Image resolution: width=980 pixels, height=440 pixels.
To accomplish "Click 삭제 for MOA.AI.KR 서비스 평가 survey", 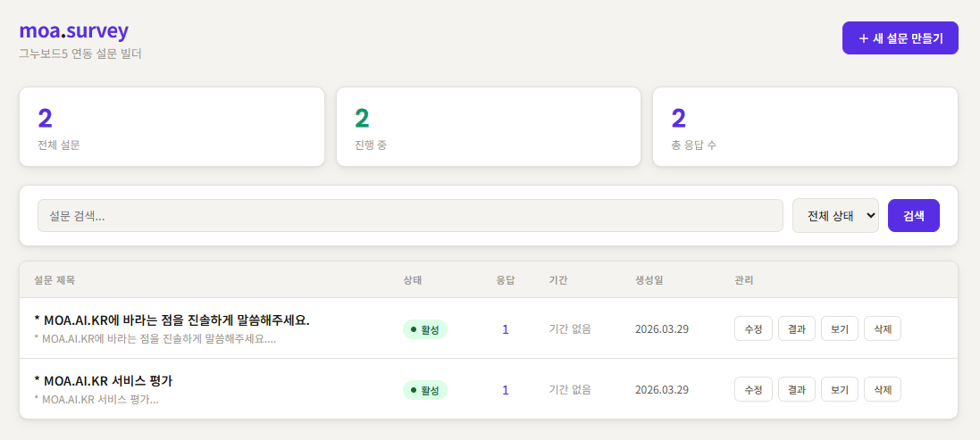I will (x=883, y=390).
